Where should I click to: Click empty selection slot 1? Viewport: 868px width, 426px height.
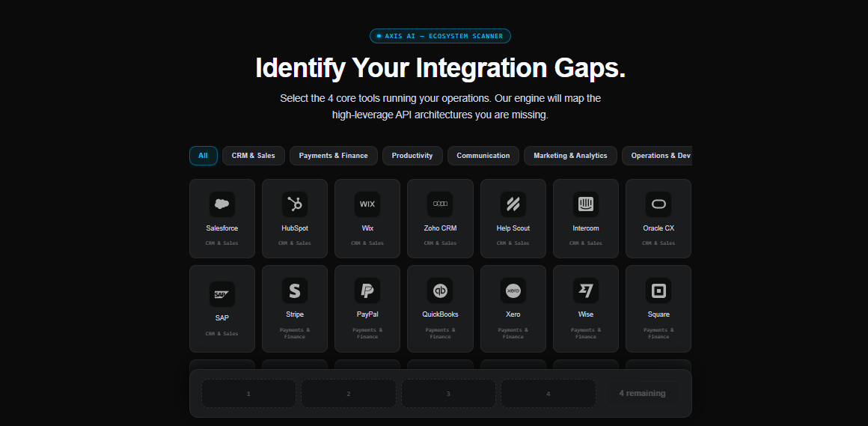248,393
